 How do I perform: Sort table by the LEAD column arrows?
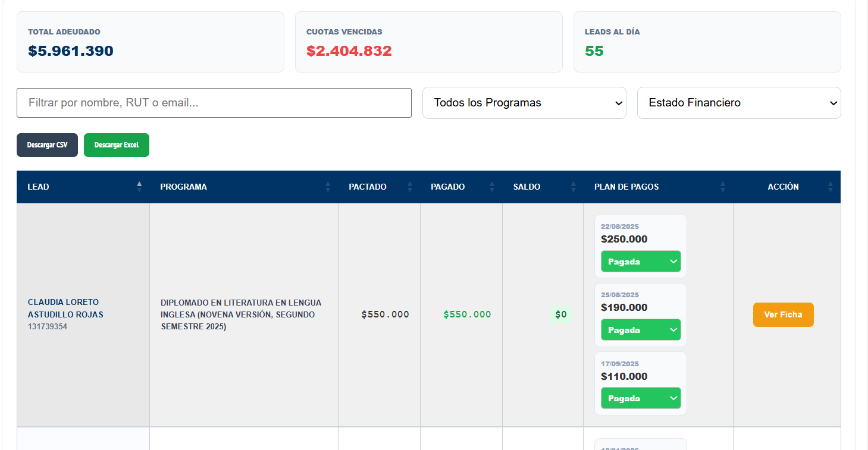pyautogui.click(x=139, y=187)
